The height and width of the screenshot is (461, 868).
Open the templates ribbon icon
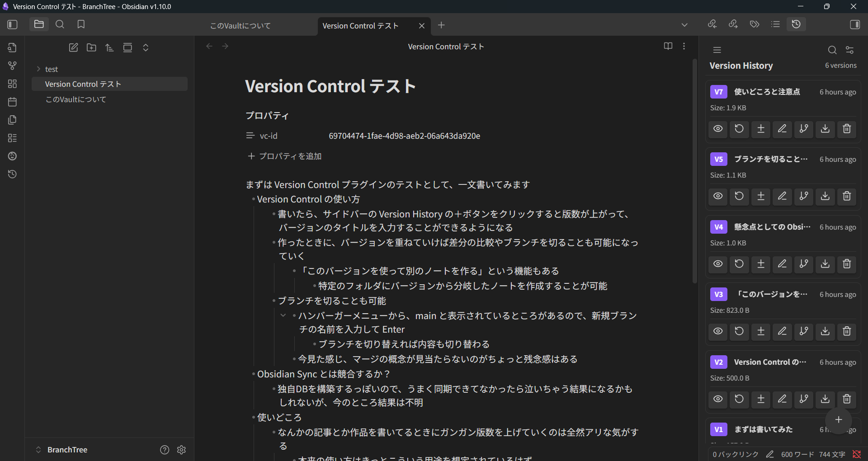(x=12, y=120)
